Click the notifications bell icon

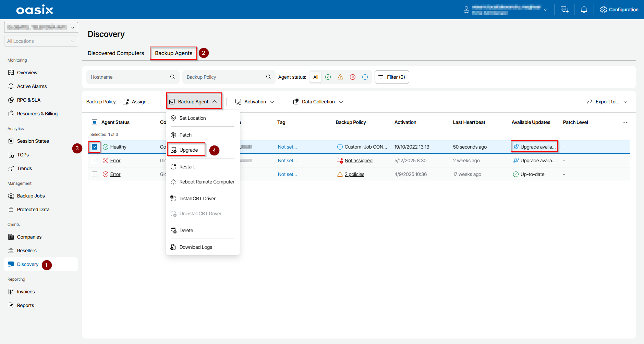click(x=584, y=10)
